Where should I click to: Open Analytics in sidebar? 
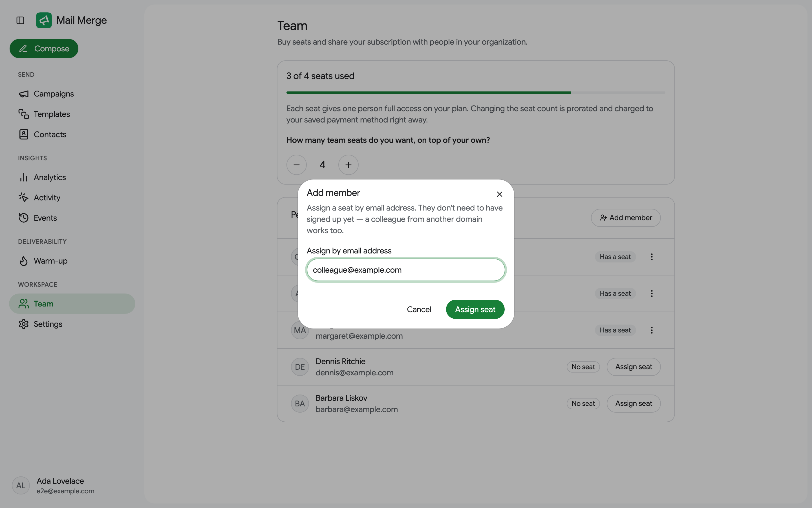[72, 177]
